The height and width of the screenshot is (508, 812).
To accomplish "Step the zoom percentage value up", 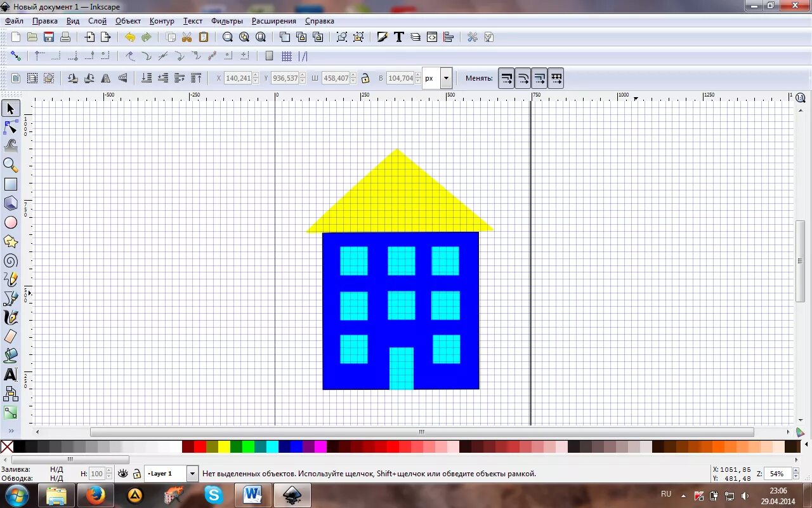I will [x=796, y=471].
